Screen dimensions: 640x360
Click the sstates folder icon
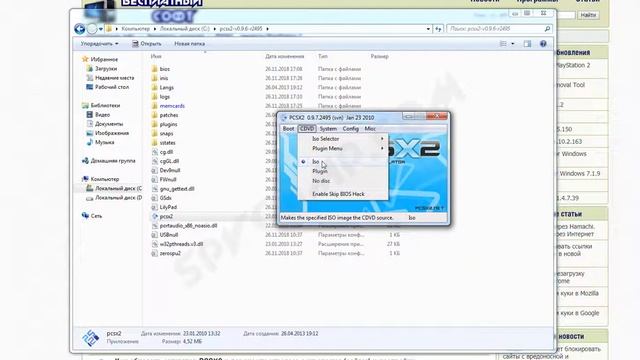pos(154,143)
